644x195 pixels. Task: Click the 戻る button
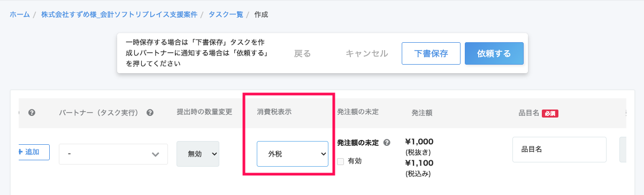tap(302, 53)
